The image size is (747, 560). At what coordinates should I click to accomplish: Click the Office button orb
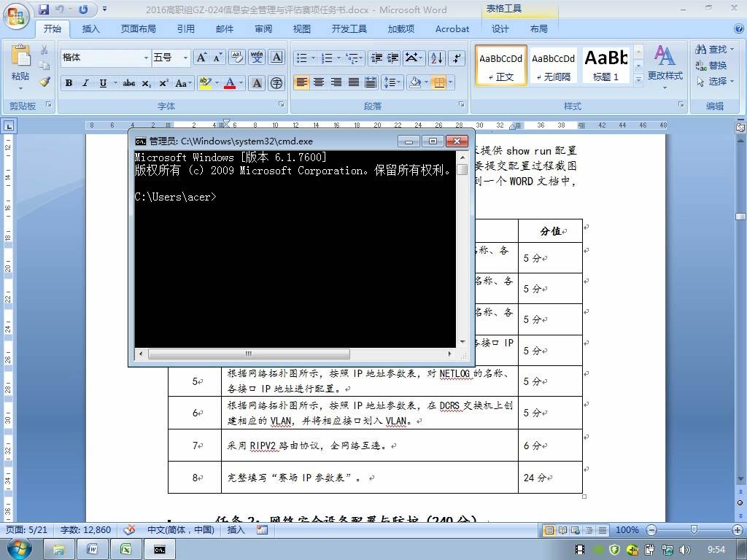coord(16,16)
